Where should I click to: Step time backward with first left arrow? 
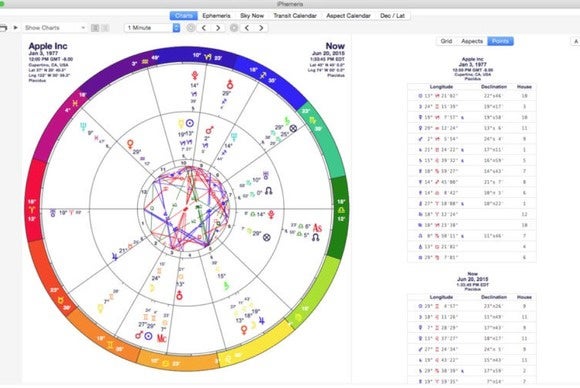204,28
